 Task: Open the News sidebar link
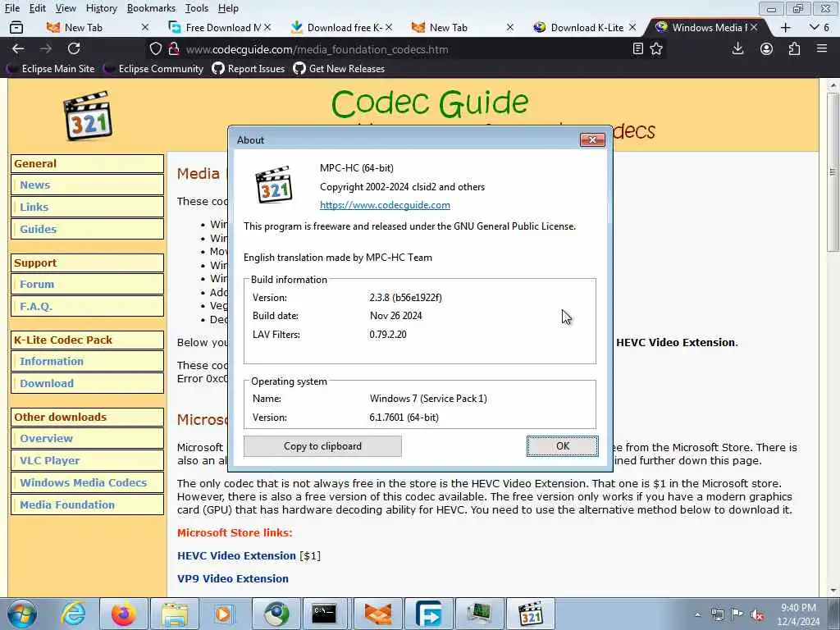(x=87, y=185)
